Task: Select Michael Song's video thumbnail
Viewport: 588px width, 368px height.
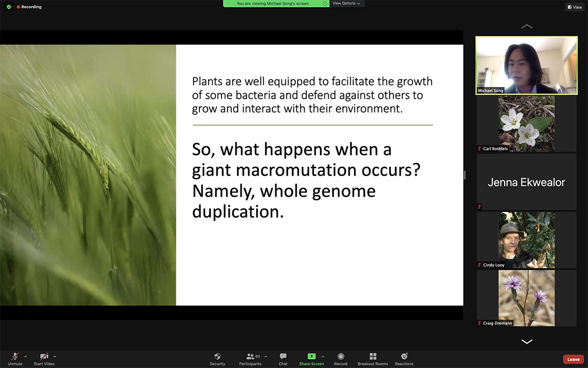Action: [527, 65]
